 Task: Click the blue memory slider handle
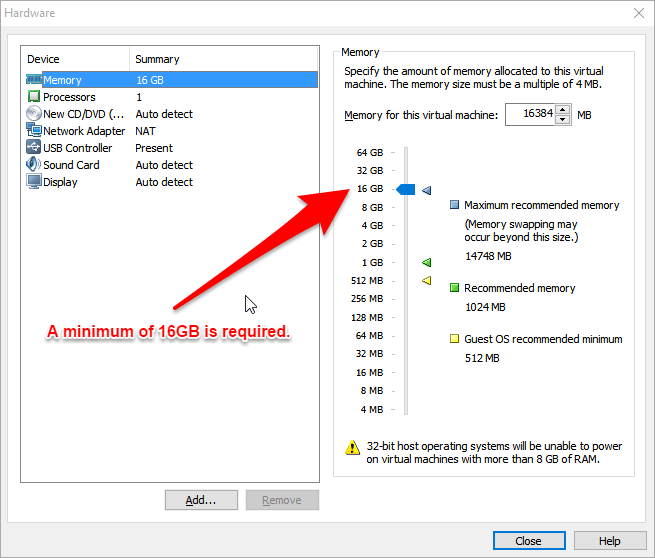point(405,189)
